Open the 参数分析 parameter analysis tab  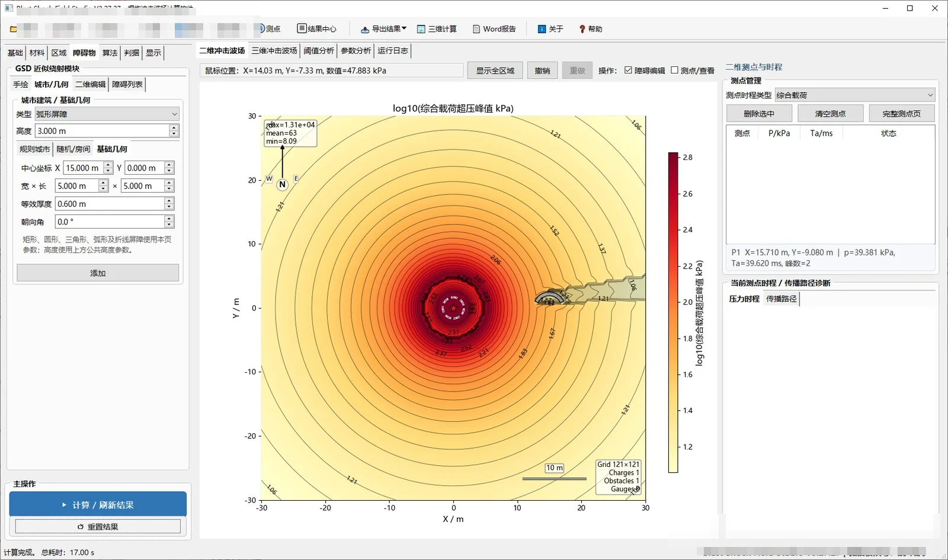click(356, 50)
